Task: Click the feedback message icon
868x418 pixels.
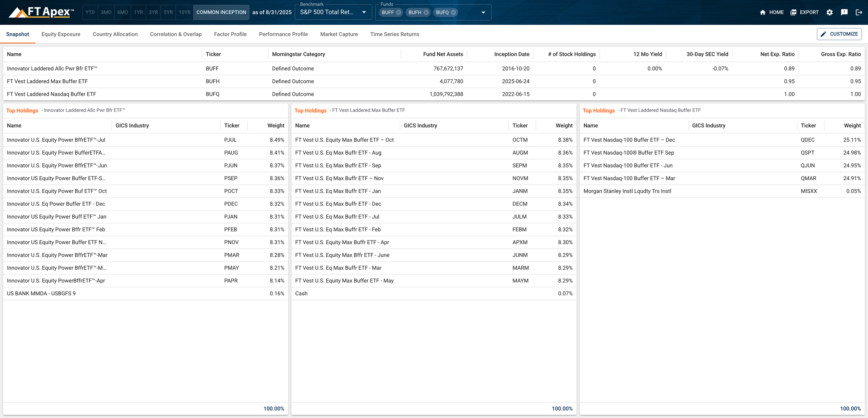Action: (844, 13)
